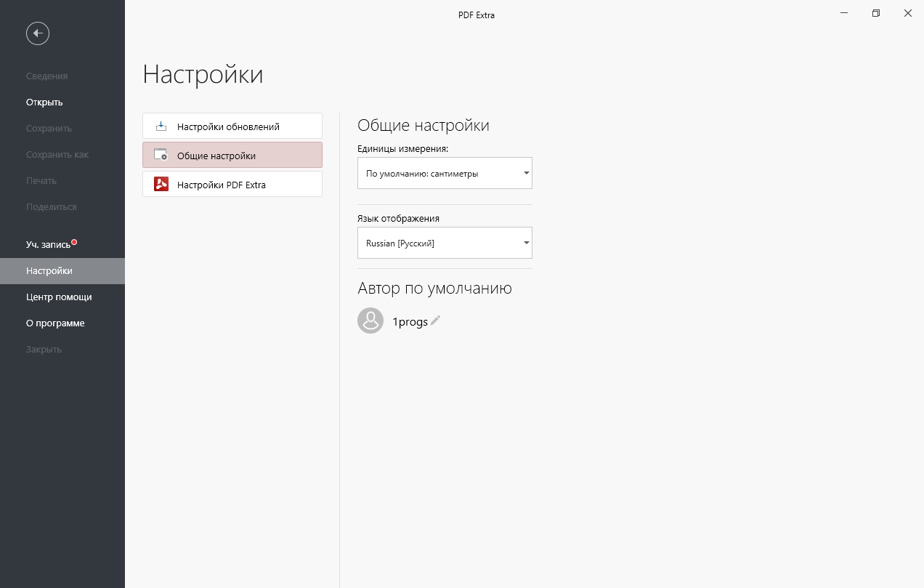Click the update settings download icon
This screenshot has width=924, height=588.
161,126
